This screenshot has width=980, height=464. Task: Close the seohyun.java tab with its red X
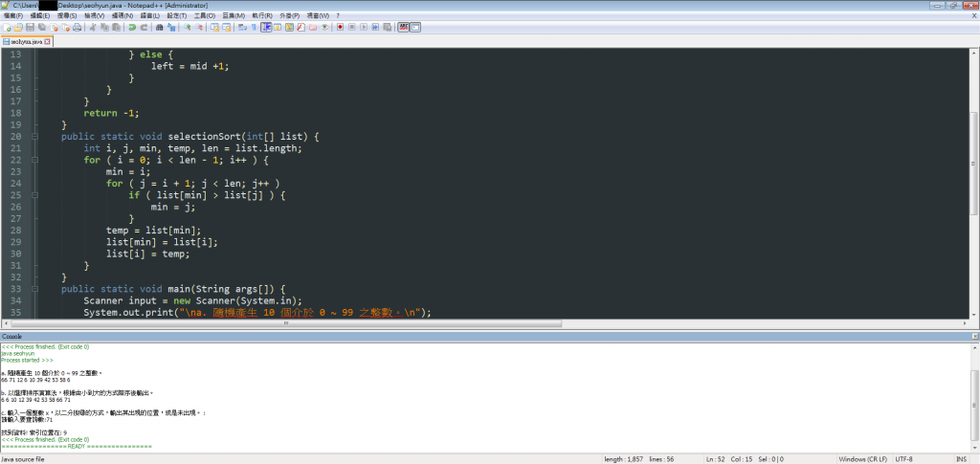click(47, 41)
